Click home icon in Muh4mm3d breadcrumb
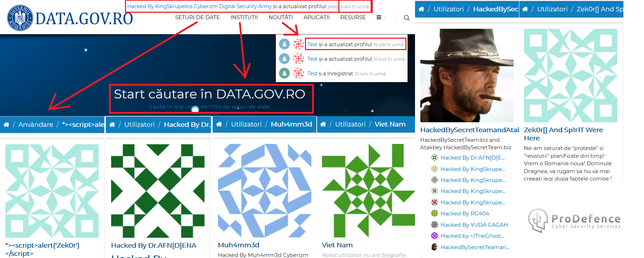 219,124
